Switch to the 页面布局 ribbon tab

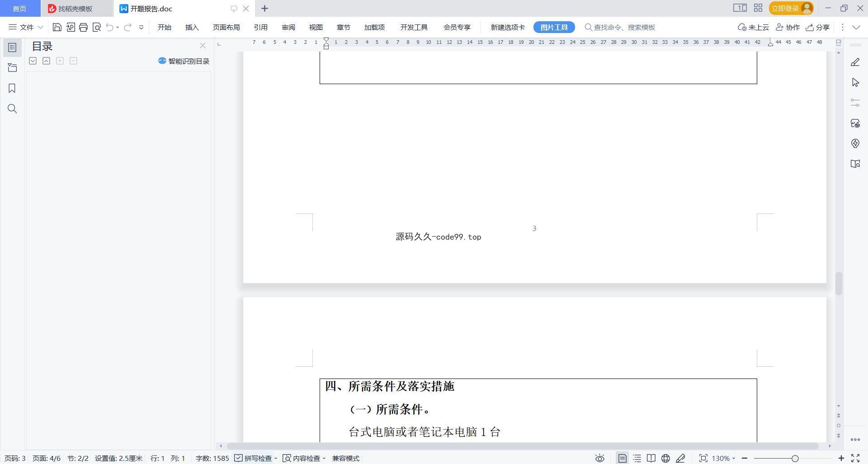[x=226, y=27]
